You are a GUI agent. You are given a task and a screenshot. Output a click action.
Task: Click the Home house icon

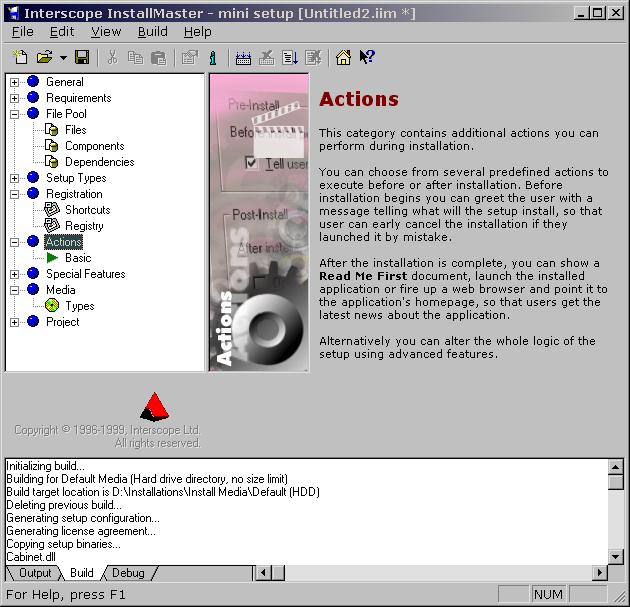point(344,57)
